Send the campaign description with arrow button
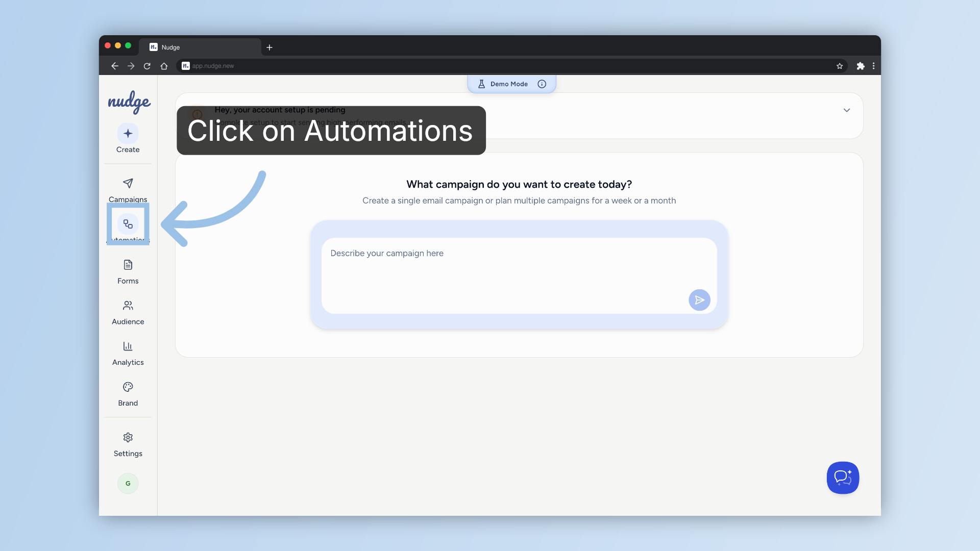This screenshot has height=551, width=980. point(699,300)
